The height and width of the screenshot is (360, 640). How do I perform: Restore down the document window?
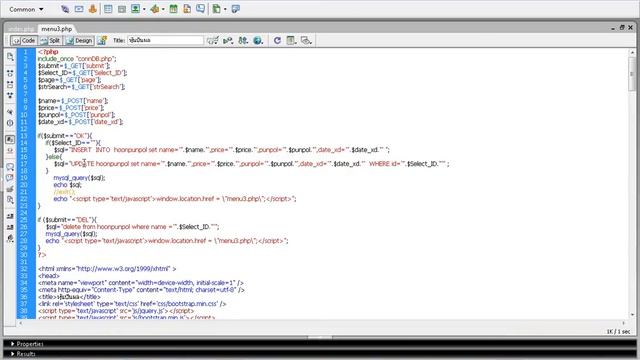coord(622,27)
